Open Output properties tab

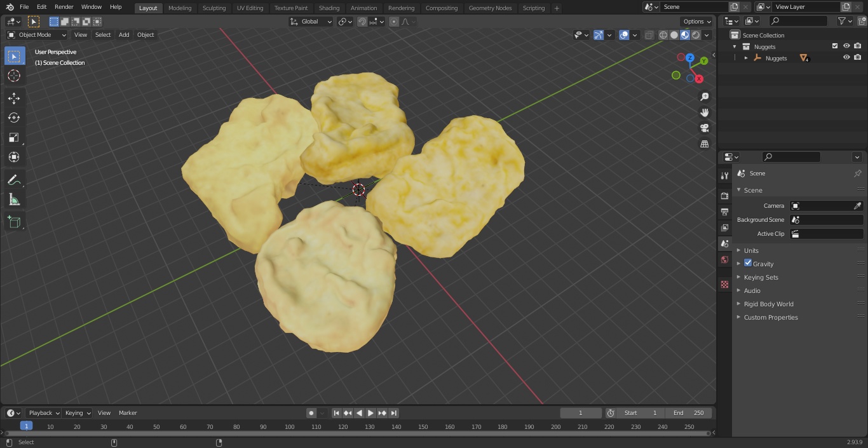724,212
